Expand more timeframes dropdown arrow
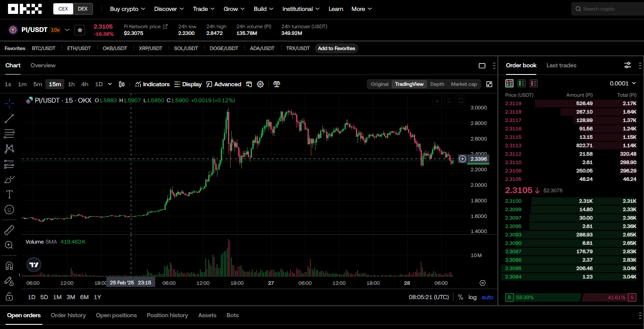 point(110,84)
